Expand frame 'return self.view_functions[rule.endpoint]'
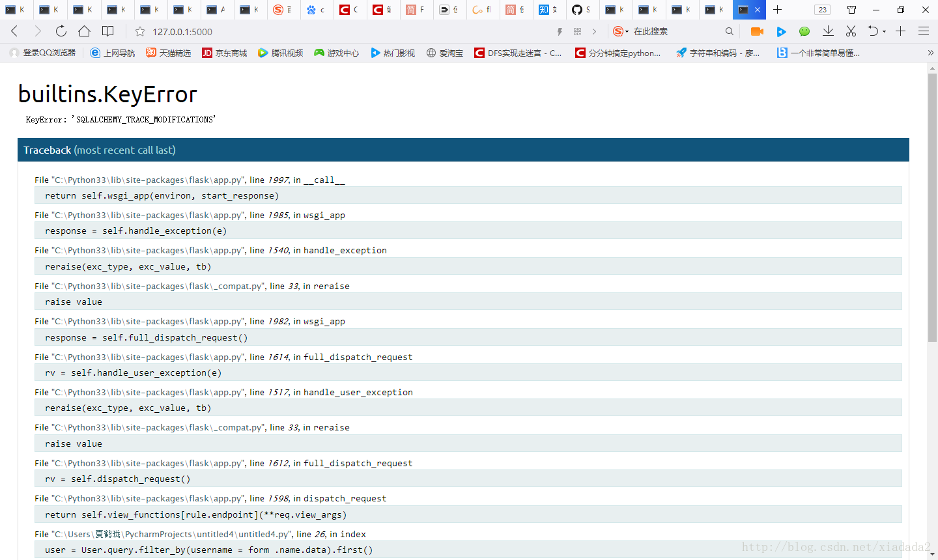Viewport: 938px width, 560px height. point(468,514)
